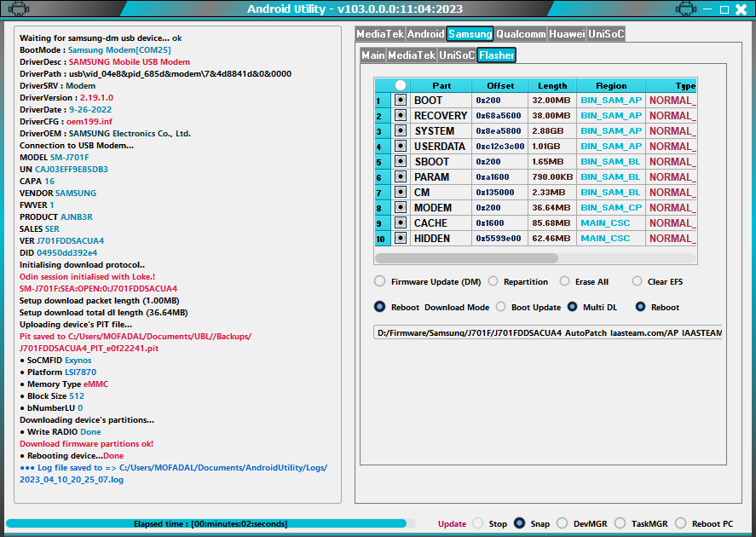Click the Region column header
The height and width of the screenshot is (537, 756).
611,85
